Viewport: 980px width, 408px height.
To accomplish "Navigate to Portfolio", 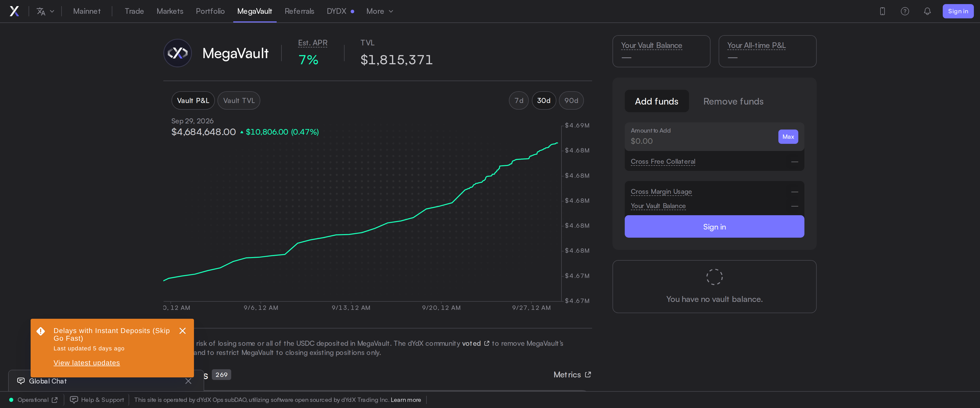I will [210, 11].
